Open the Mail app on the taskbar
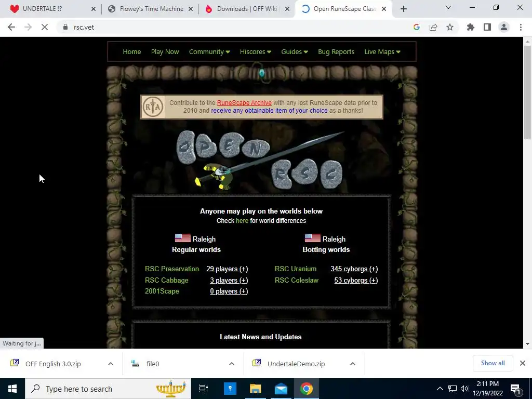This screenshot has height=399, width=532. pos(281,389)
